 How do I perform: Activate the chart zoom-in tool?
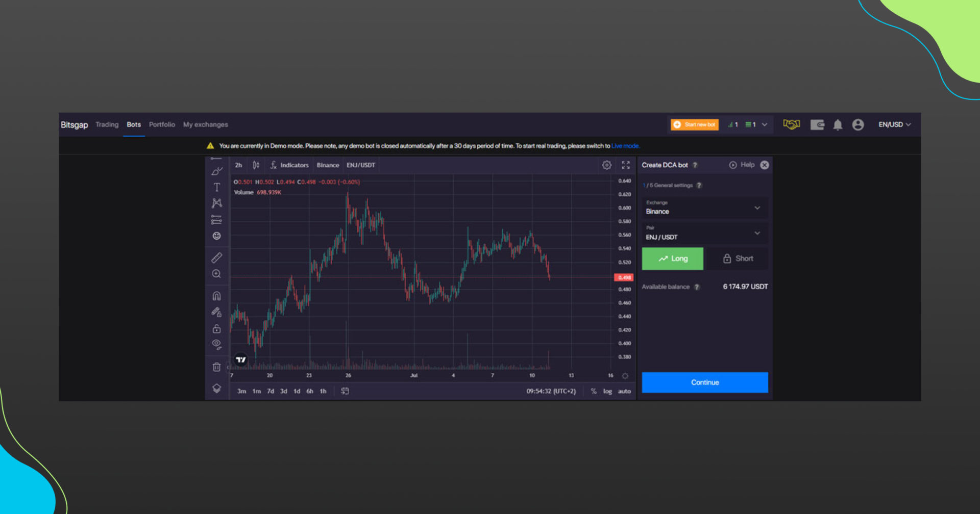(216, 274)
